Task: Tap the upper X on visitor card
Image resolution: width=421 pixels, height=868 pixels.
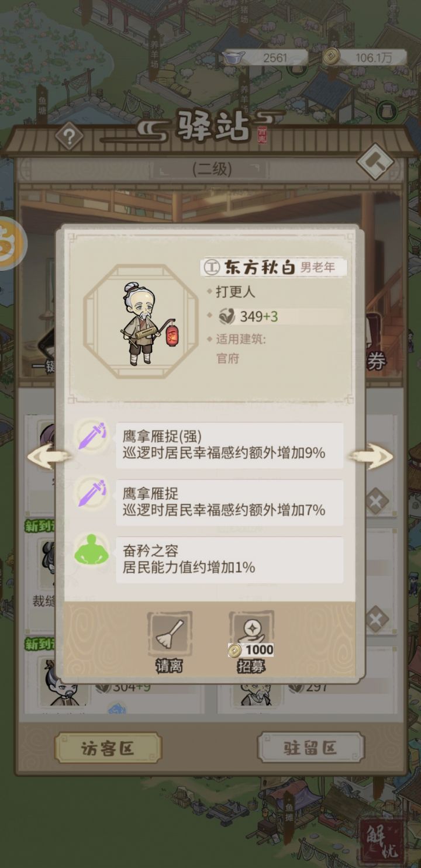Action: pyautogui.click(x=377, y=502)
